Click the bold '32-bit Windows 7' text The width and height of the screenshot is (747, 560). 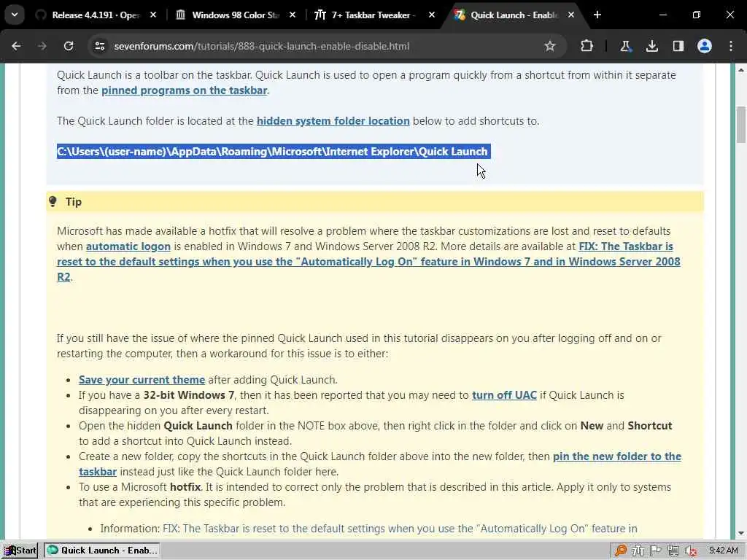[189, 395]
